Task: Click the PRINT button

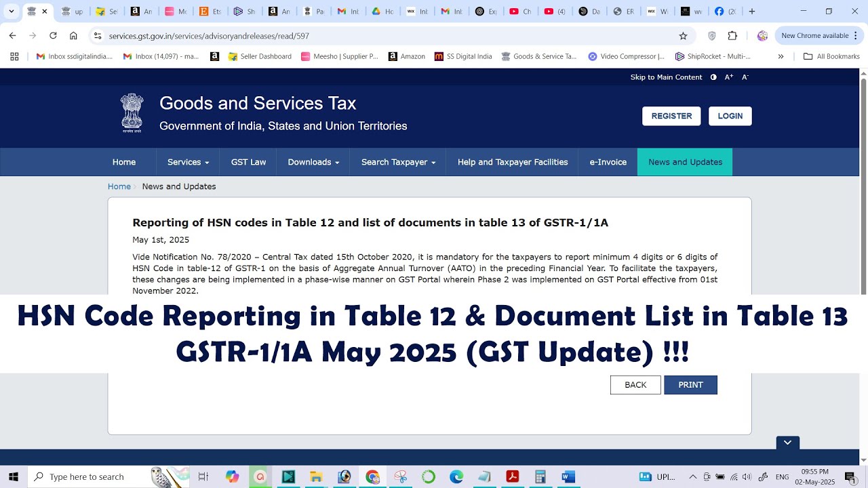Action: click(x=690, y=385)
